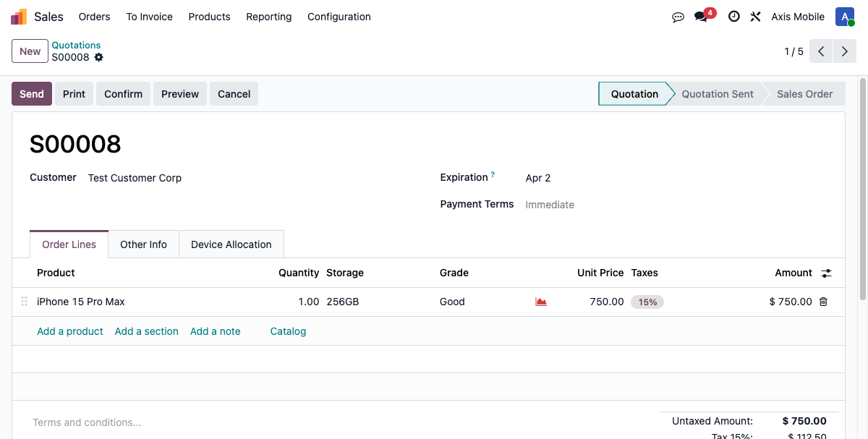This screenshot has height=439, width=868.
Task: Advance stage to Sales Order in status bar
Action: (803, 93)
